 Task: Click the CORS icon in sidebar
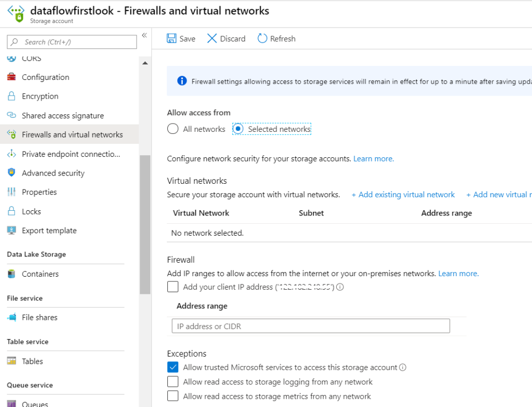pyautogui.click(x=11, y=59)
